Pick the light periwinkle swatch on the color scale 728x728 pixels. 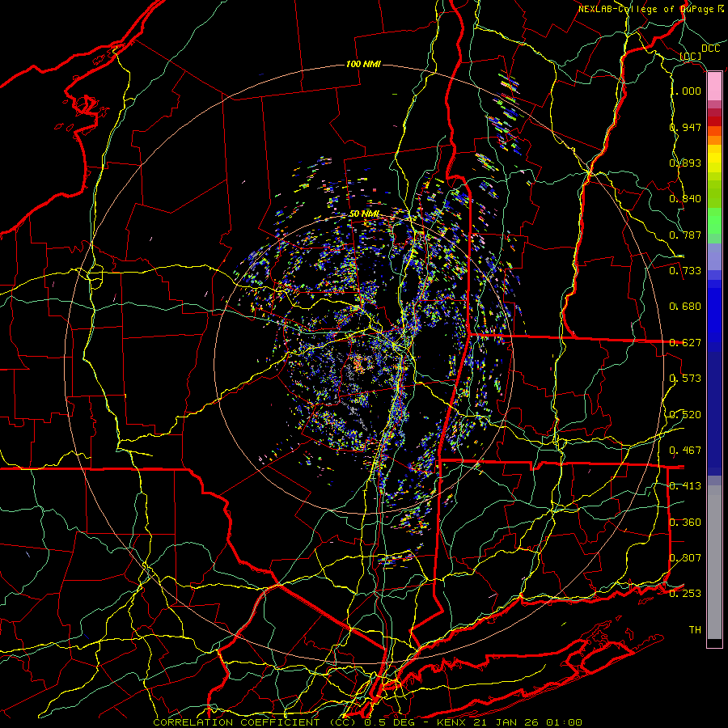click(x=714, y=256)
